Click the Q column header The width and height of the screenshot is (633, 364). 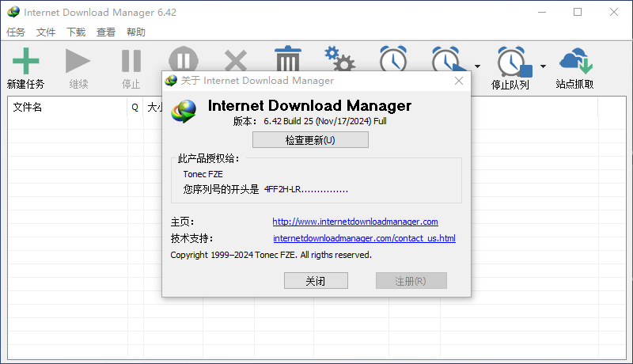click(x=135, y=108)
